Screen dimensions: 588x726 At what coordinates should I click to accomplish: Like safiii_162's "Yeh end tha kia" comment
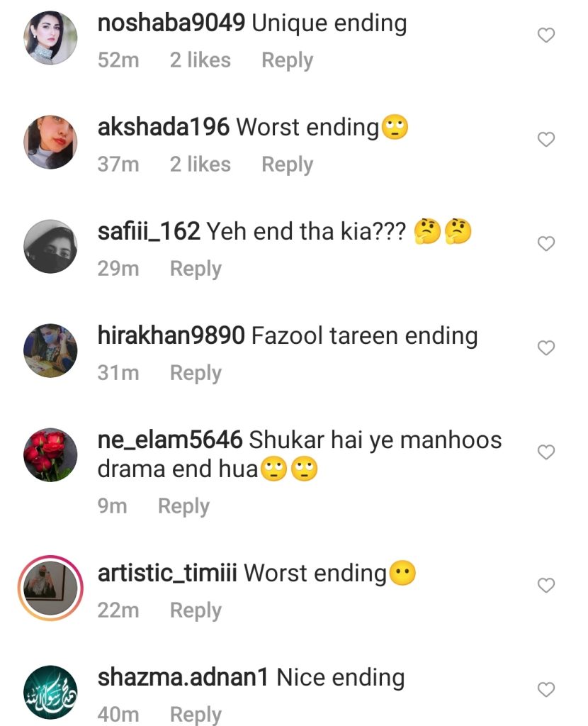[546, 244]
